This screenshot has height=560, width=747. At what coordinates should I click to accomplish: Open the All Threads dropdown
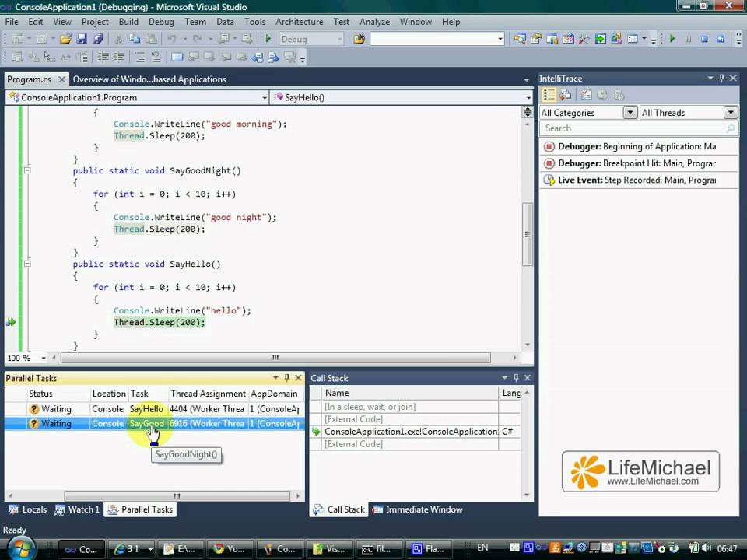(x=731, y=112)
